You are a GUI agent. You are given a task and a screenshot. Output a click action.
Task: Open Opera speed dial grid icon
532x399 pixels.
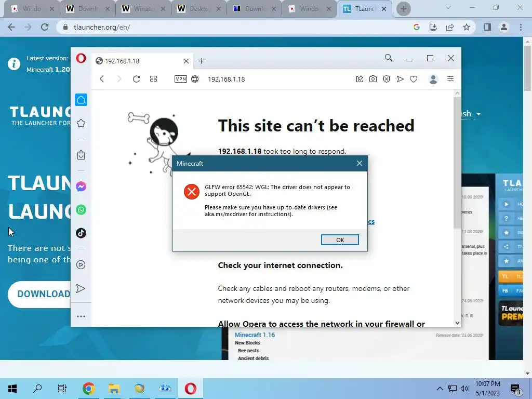153,79
